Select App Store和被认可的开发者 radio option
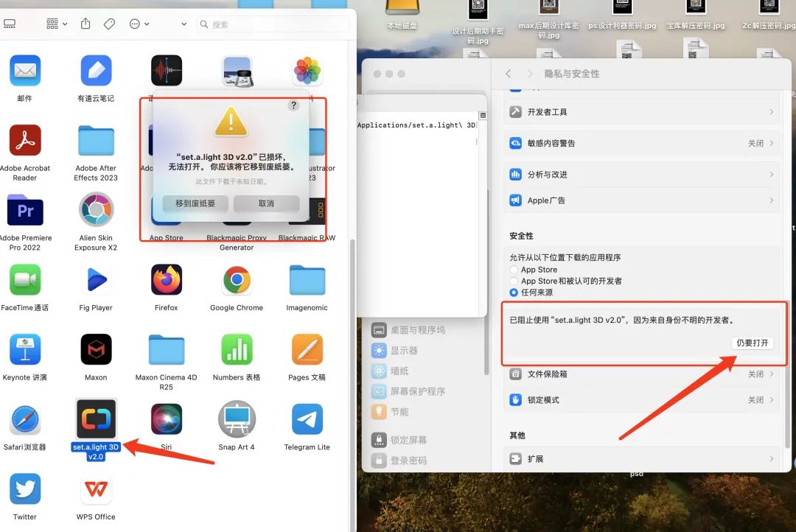 click(514, 281)
